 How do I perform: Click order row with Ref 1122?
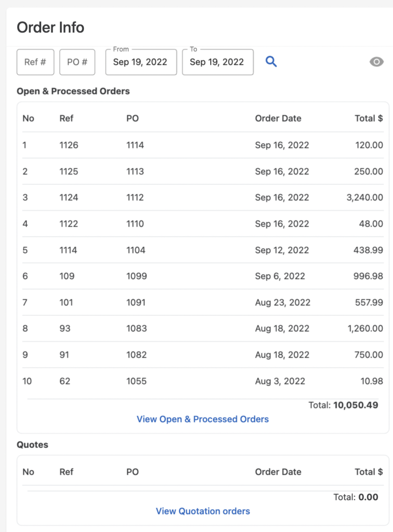coord(69,224)
